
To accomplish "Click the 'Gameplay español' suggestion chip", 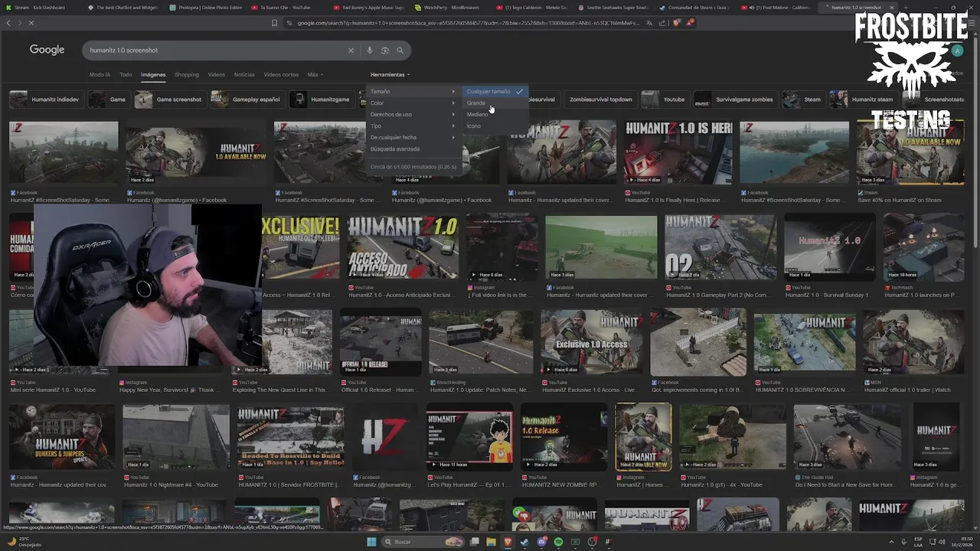I will pos(247,99).
